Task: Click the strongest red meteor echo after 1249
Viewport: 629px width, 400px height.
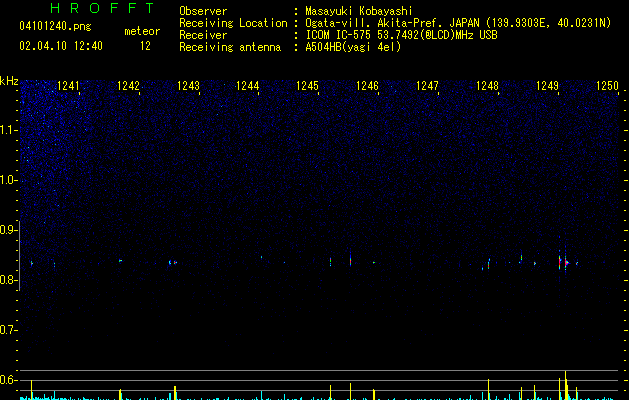Action: pos(566,263)
